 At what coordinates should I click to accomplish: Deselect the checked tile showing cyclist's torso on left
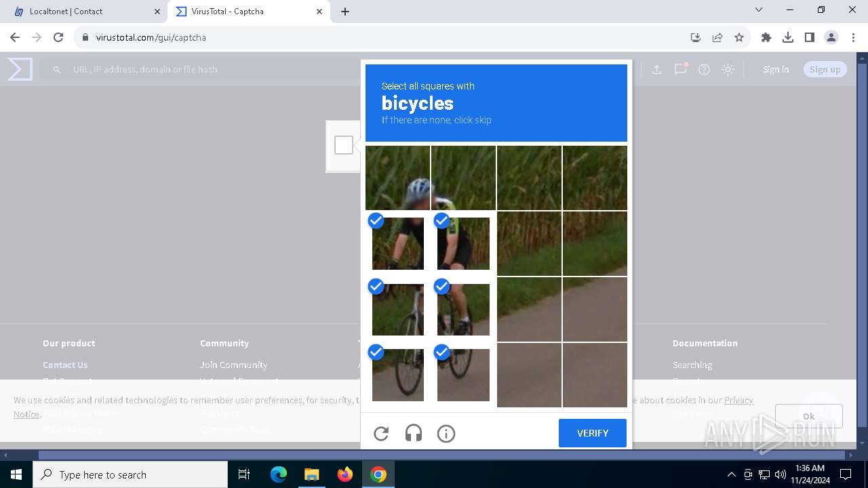click(x=397, y=243)
